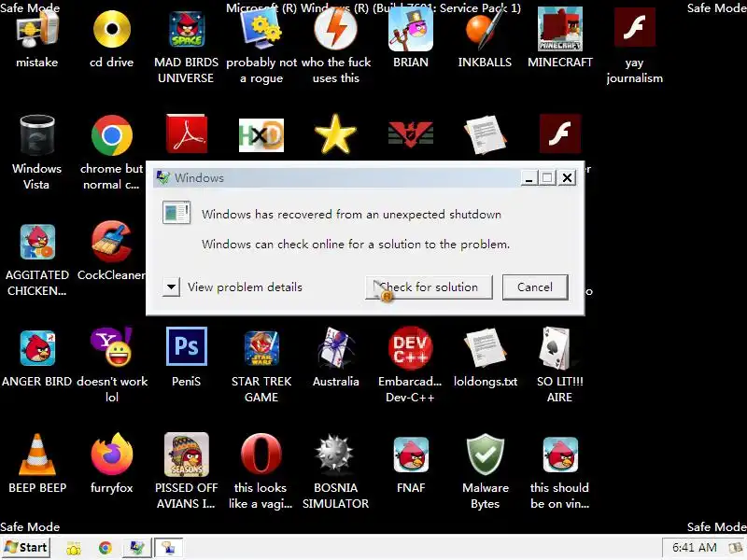
Task: Launch Yahoo Messenger 'doesn't work lol' icon
Action: pyautogui.click(x=112, y=346)
